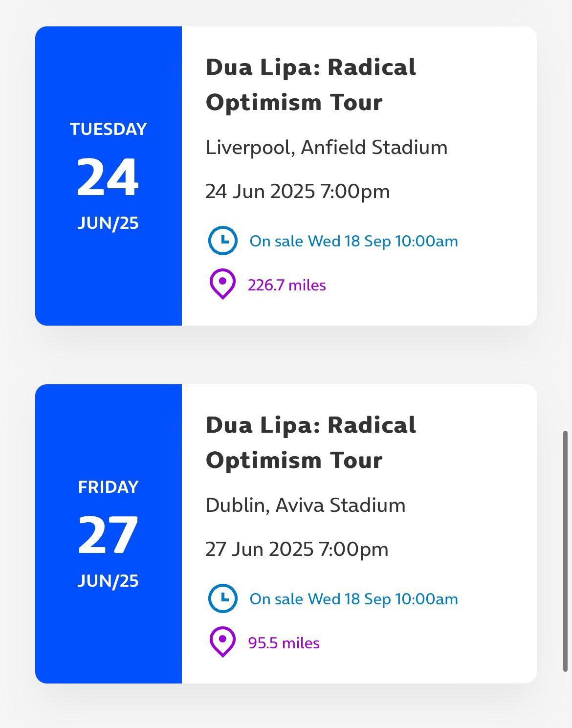This screenshot has height=728, width=572.
Task: Click the 95.5 miles distance label
Action: coord(284,643)
